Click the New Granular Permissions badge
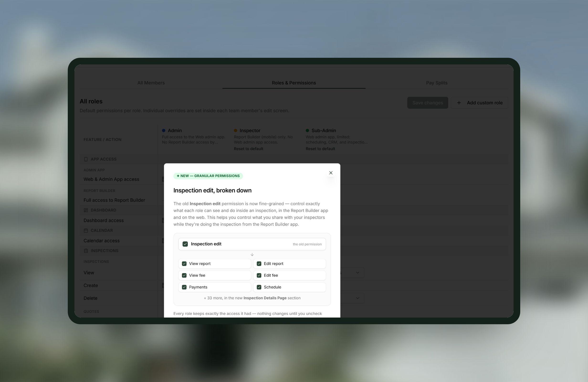 208,176
